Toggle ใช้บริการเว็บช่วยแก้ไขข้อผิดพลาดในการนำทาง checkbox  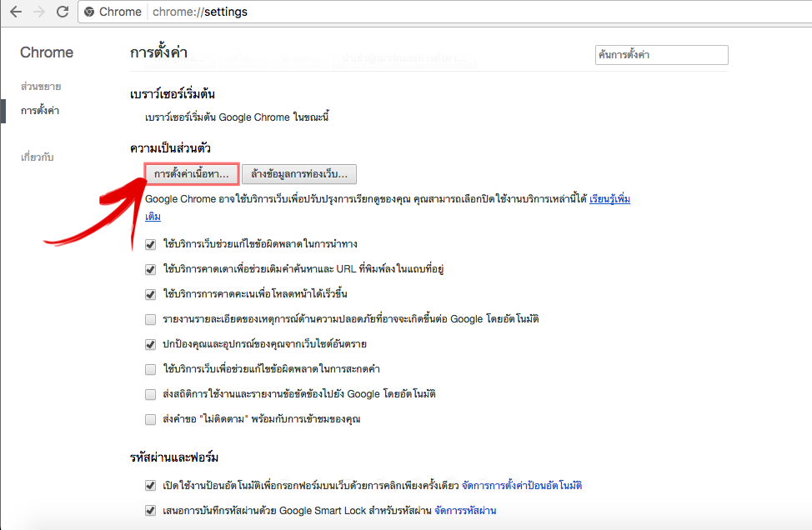point(150,244)
